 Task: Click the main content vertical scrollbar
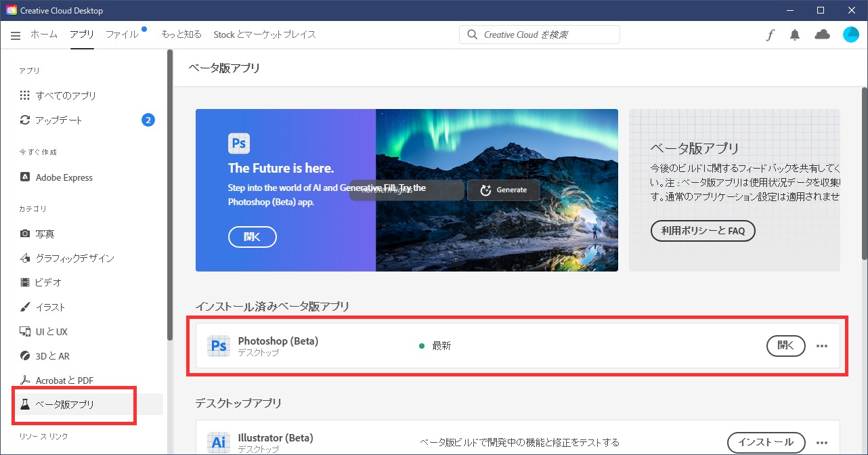click(x=864, y=173)
